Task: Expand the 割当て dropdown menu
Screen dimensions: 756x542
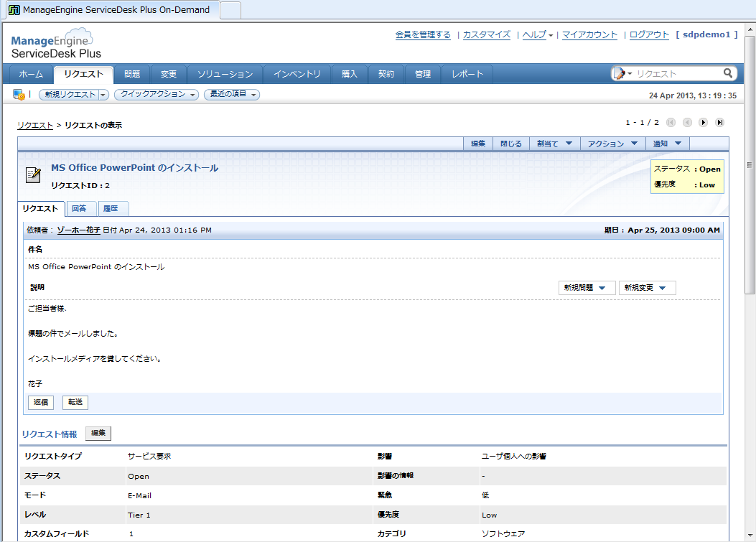Action: [x=554, y=144]
